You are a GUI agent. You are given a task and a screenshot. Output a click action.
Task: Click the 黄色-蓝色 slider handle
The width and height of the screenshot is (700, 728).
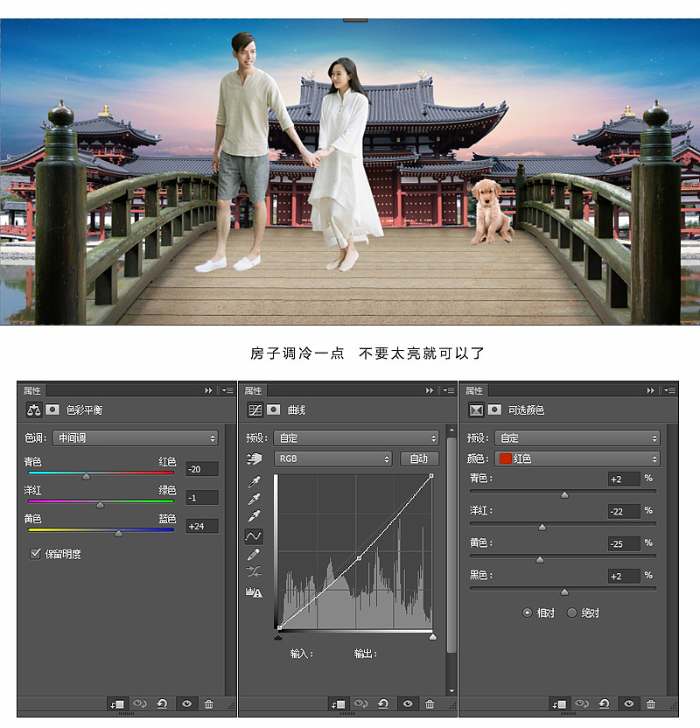tap(119, 534)
